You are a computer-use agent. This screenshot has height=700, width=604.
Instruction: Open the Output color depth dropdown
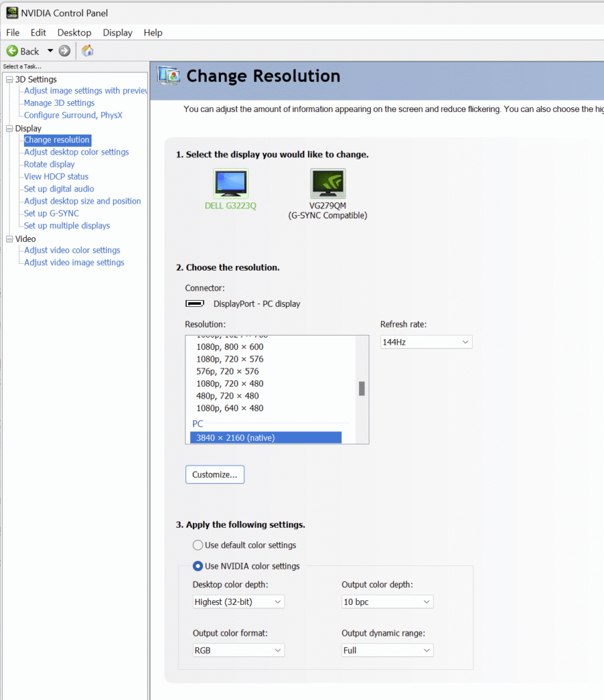(x=387, y=602)
